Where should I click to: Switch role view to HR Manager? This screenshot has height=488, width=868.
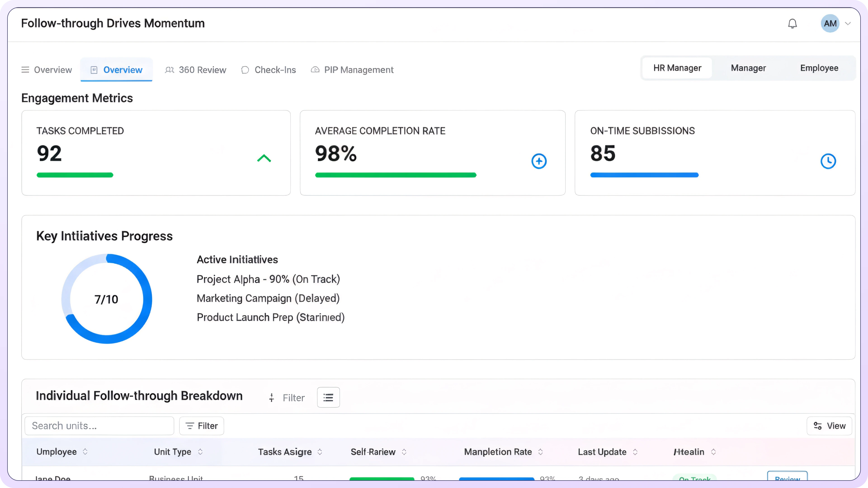tap(677, 68)
